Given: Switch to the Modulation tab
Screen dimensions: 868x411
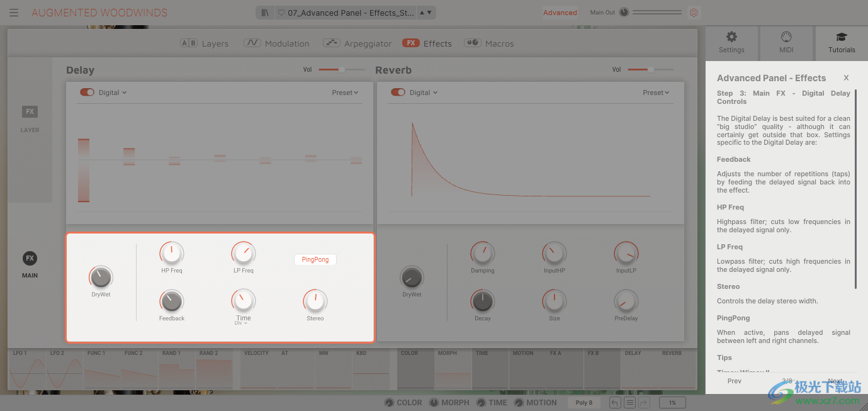Looking at the screenshot, I should tap(277, 43).
